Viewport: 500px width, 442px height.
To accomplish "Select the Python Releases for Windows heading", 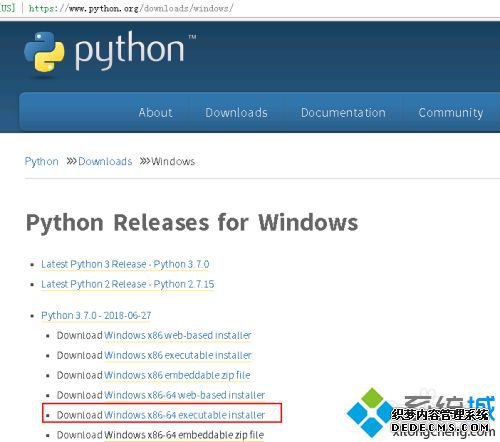I will [192, 223].
